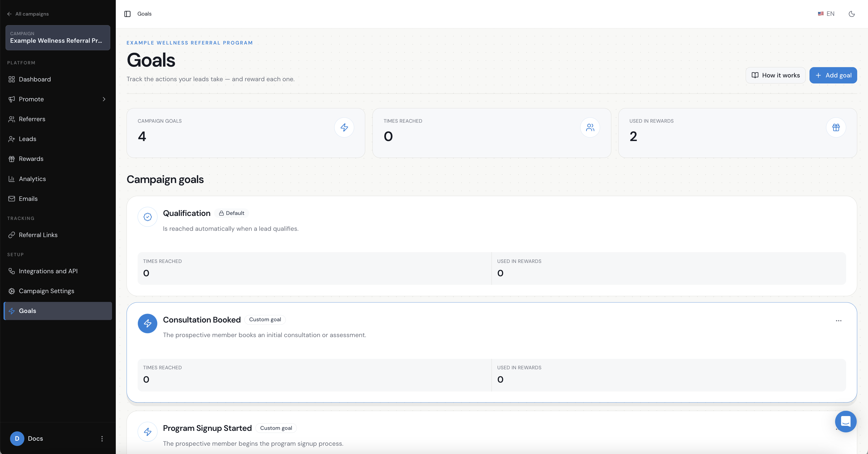Open the EN language selector

click(826, 14)
